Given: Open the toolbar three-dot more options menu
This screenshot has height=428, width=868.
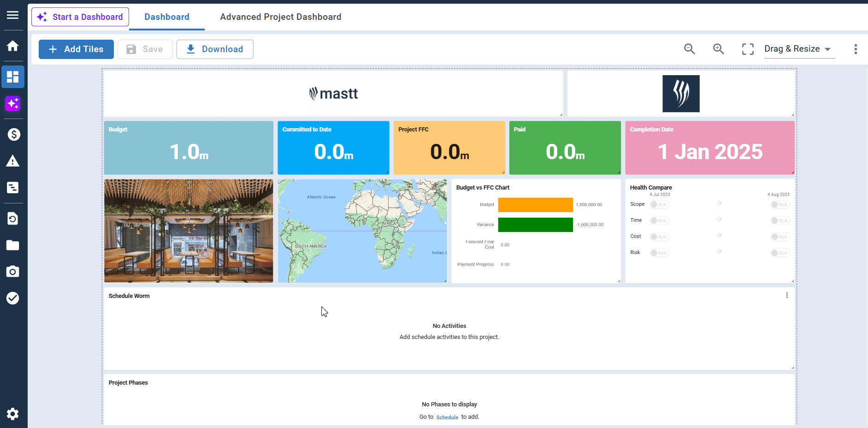Looking at the screenshot, I should (856, 49).
